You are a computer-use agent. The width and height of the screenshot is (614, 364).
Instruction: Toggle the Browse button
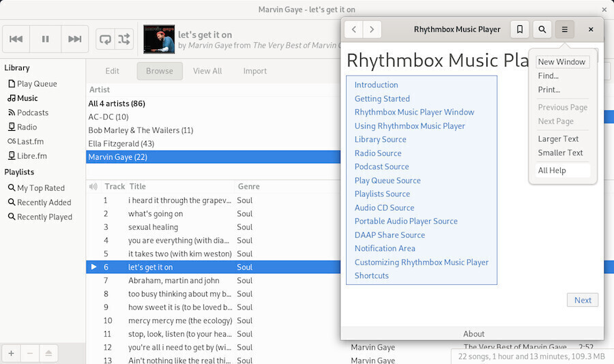pyautogui.click(x=160, y=71)
